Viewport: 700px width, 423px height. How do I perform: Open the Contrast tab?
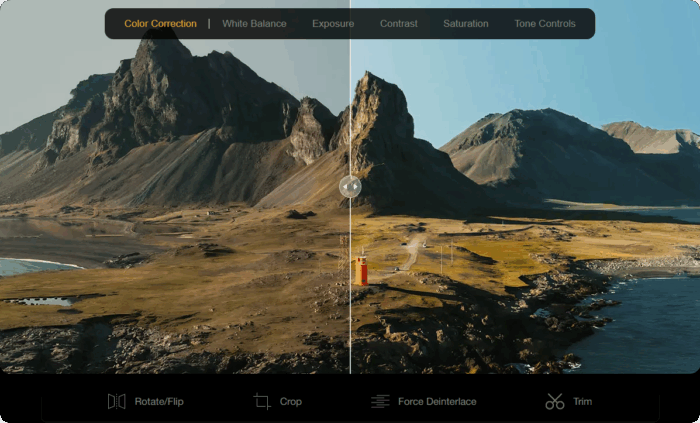tap(399, 24)
